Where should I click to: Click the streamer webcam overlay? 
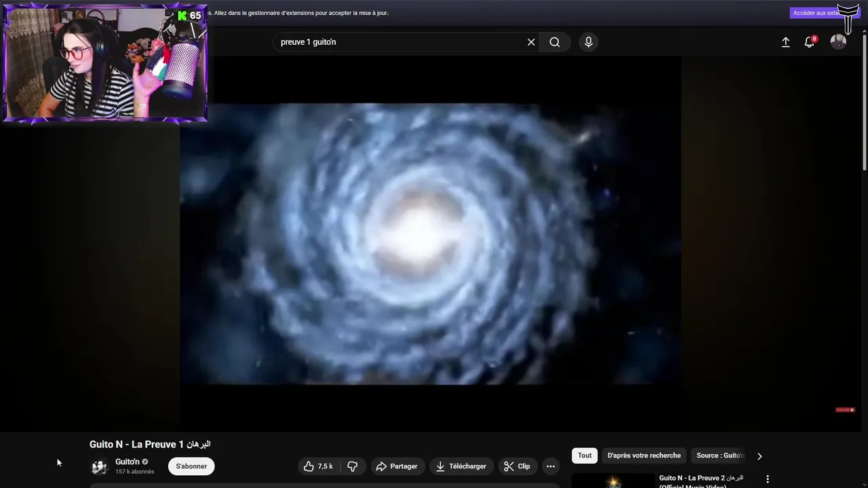(x=105, y=64)
